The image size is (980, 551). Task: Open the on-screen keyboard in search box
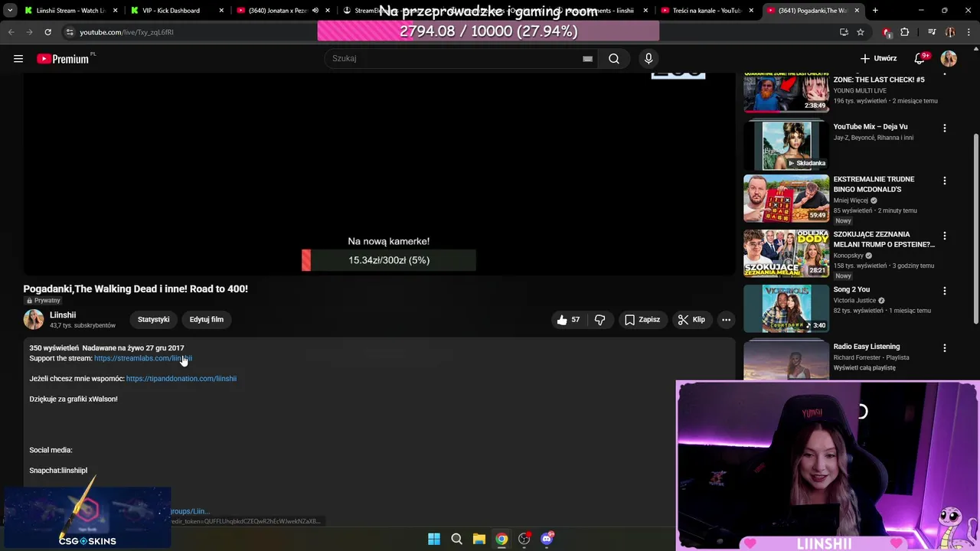point(587,59)
